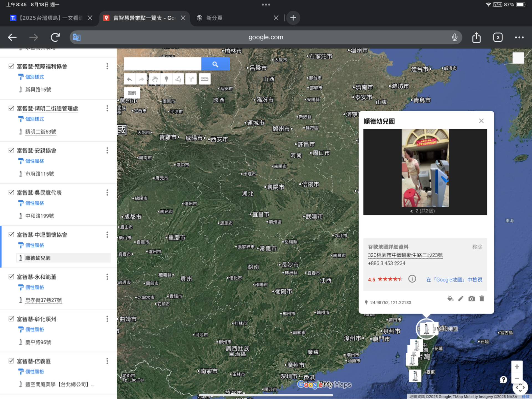Click the Measure distances ruler tool
This screenshot has width=532, height=399.
pyautogui.click(x=204, y=79)
